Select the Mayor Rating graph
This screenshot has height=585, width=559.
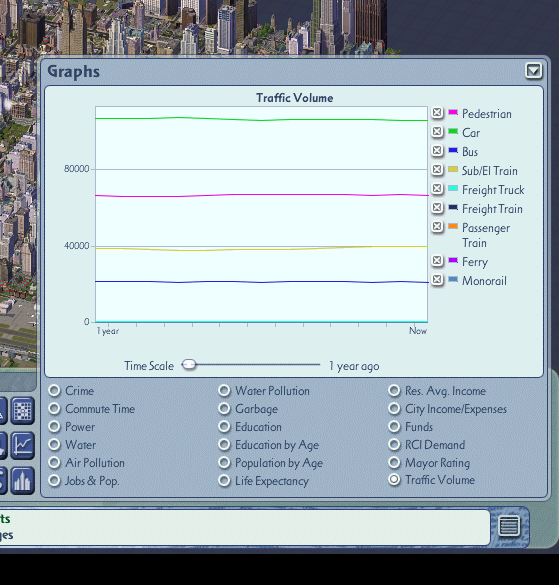394,463
